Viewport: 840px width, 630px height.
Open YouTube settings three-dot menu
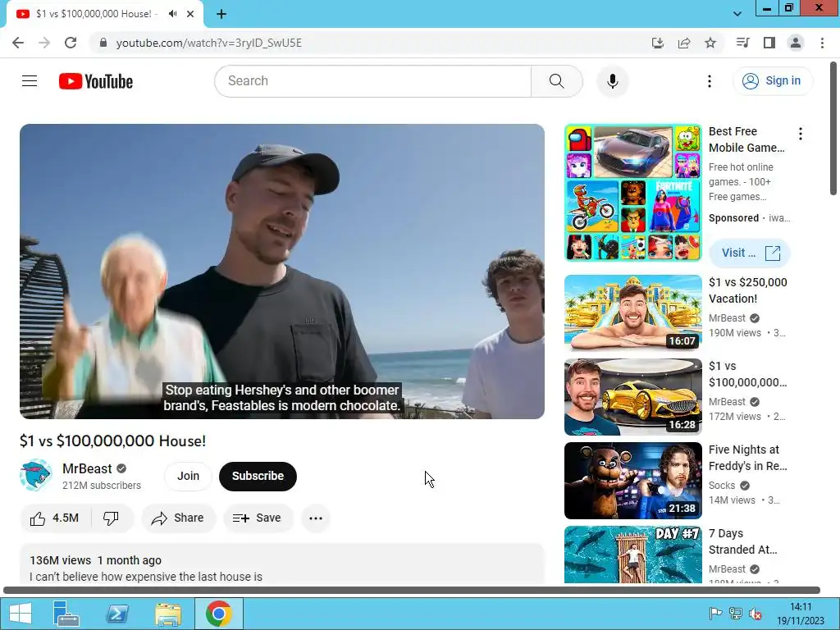tap(710, 81)
